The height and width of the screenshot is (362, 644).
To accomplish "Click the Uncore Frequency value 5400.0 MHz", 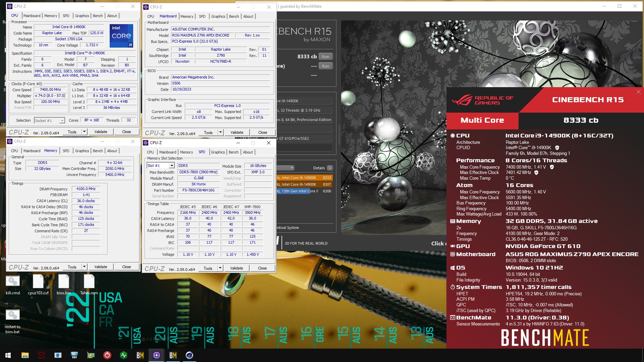I will tap(115, 175).
